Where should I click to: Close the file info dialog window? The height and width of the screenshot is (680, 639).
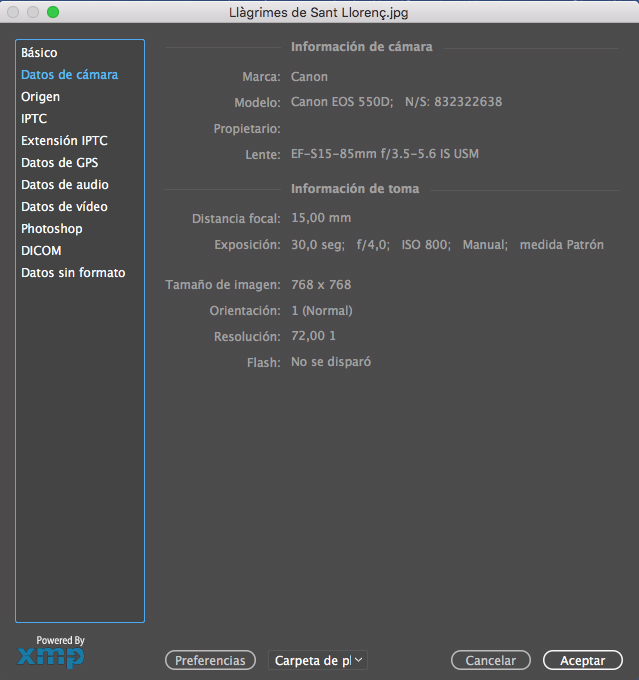pyautogui.click(x=13, y=12)
